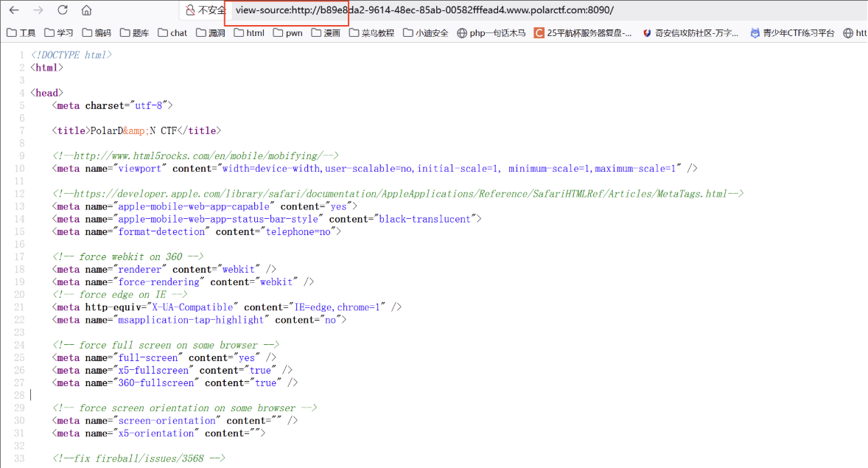868x468 pixels.
Task: Click the view-source URL in the address bar
Action: (x=424, y=10)
